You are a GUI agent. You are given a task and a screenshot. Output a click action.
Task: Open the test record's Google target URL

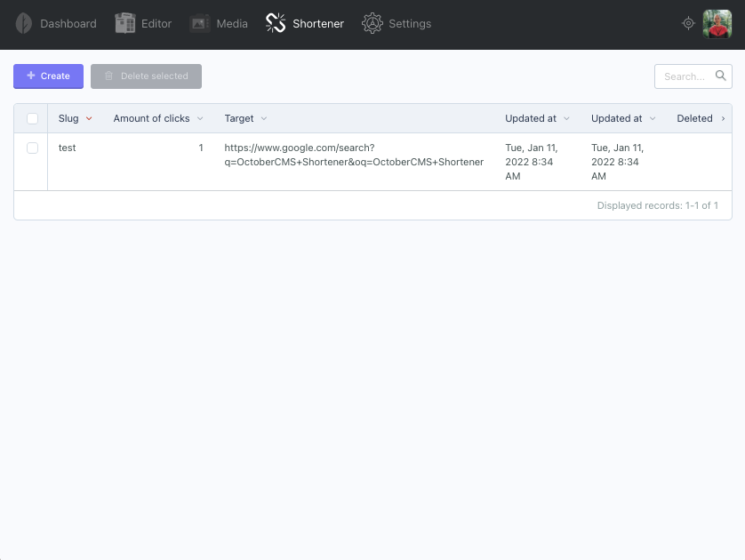coord(354,155)
